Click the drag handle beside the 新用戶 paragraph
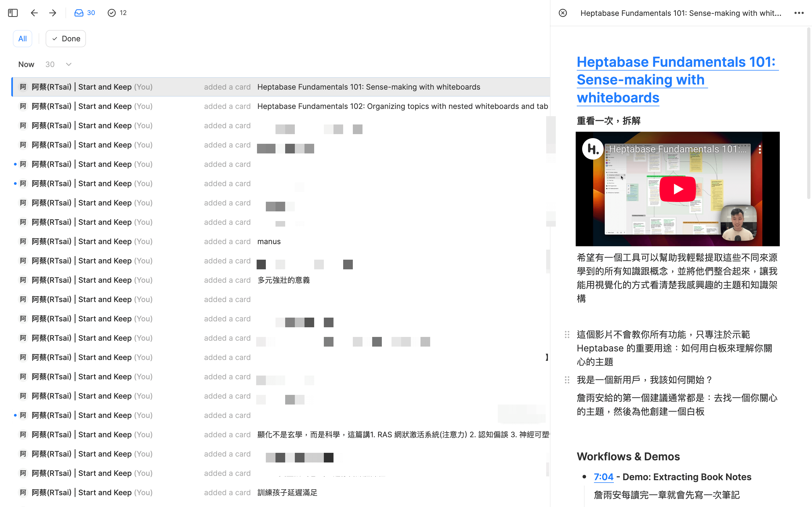Screen dimensions: 812x507 coord(567,380)
